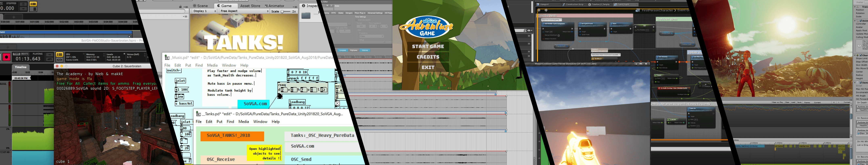Open the Display 1 dropdown
Image resolution: width=868 pixels, height=165 pixels.
pos(205,11)
